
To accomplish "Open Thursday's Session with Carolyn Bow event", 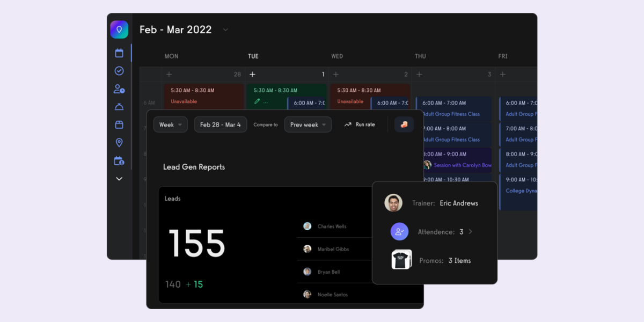I will (x=457, y=160).
